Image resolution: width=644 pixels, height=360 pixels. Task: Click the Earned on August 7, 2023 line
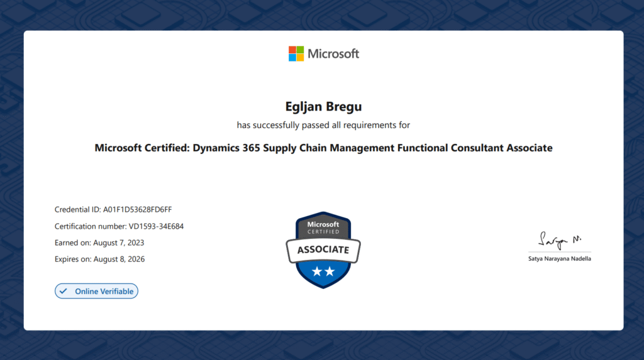pos(99,243)
